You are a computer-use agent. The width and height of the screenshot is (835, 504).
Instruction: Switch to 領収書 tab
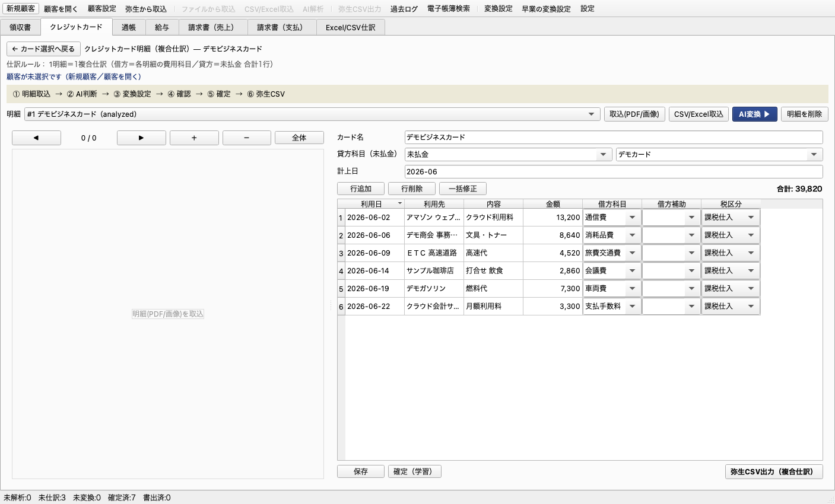(x=20, y=27)
